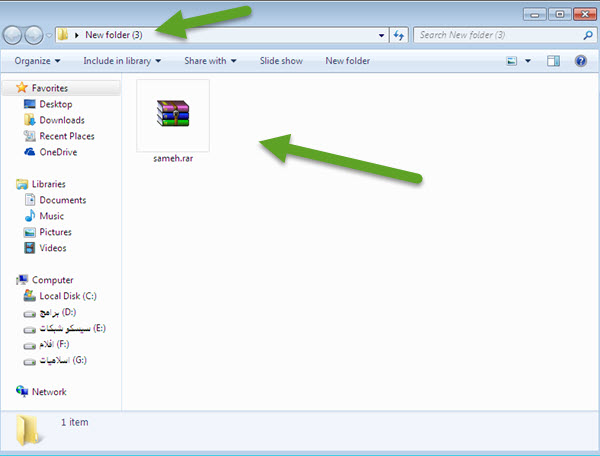Screen dimensions: 600x456
Task: Open the Music library
Action: click(52, 216)
